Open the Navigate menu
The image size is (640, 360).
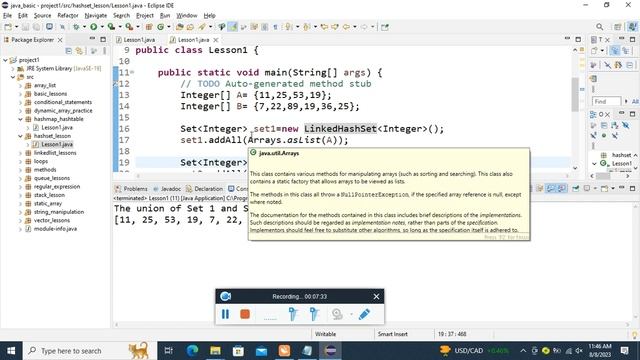(x=96, y=16)
